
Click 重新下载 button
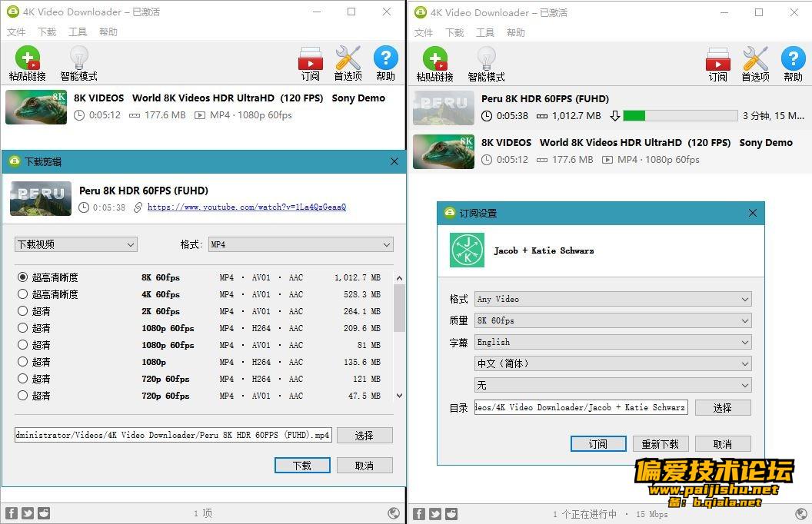pyautogui.click(x=661, y=444)
